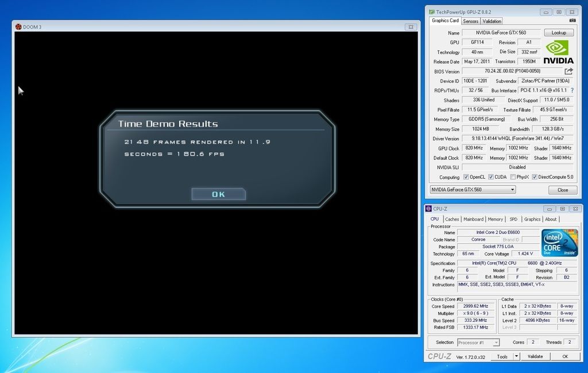Click the Bus Interface question mark icon
588x373 pixels.
point(572,90)
